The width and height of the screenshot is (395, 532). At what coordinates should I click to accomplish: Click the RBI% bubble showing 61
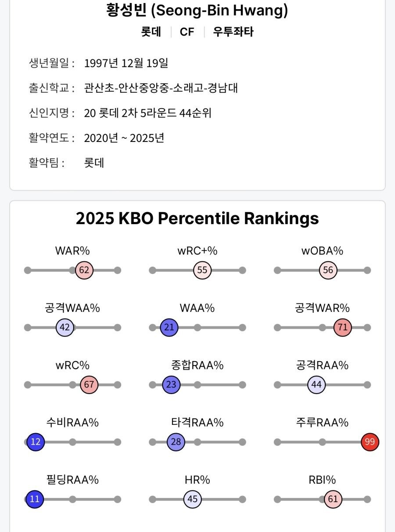click(x=333, y=499)
